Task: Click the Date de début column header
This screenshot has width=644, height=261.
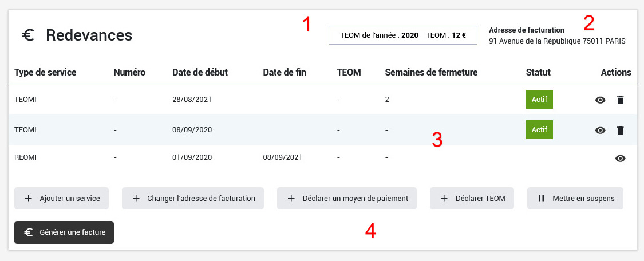Action: click(200, 72)
